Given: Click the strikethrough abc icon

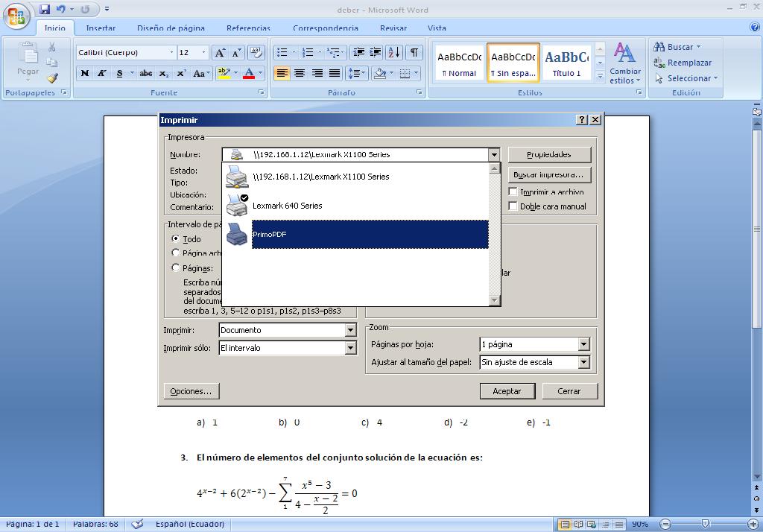Looking at the screenshot, I should pyautogui.click(x=146, y=73).
